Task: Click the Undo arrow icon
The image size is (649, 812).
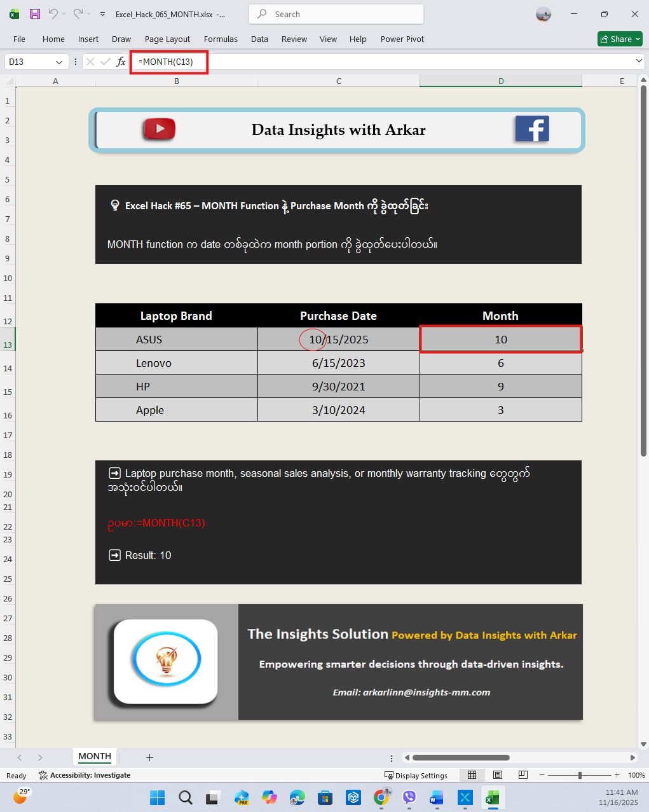Action: [x=53, y=14]
